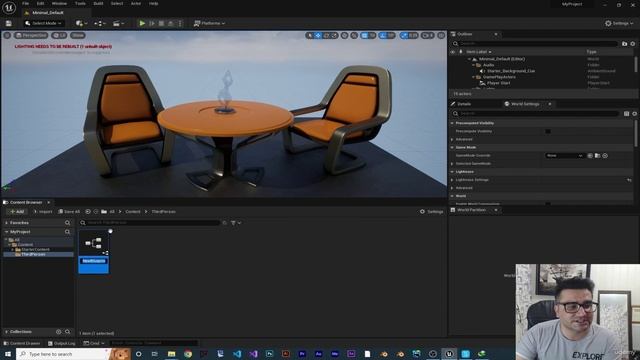
Task: Expand the Selected GameMode section
Action: coord(452,164)
